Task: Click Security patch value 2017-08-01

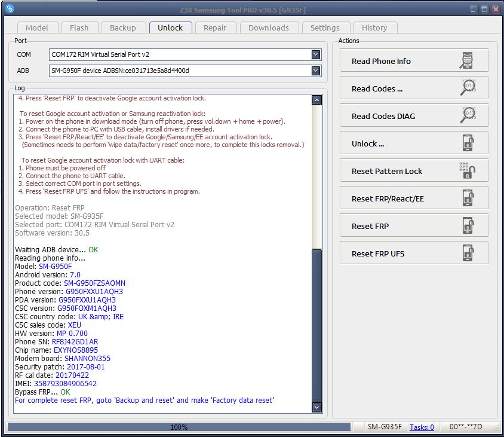Action: pyautogui.click(x=86, y=367)
